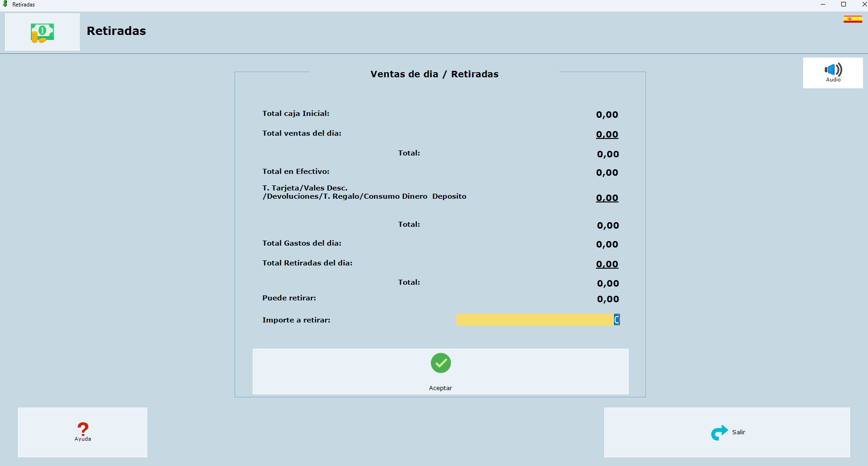The image size is (868, 466).
Task: Minimize the Retiradas window
Action: (x=822, y=4)
